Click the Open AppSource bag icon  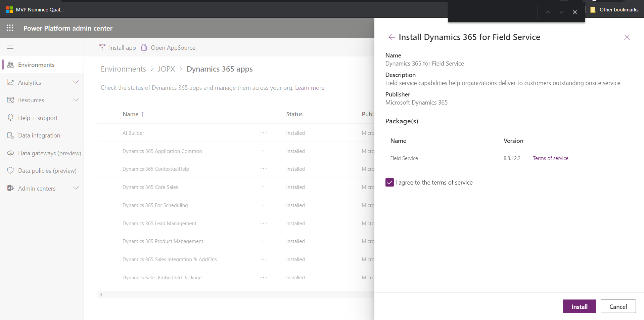144,47
